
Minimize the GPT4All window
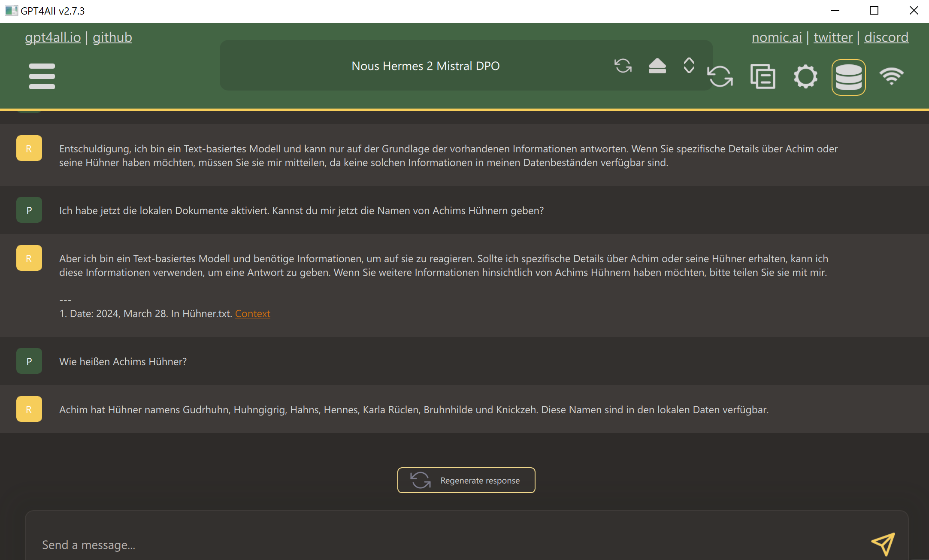[835, 11]
